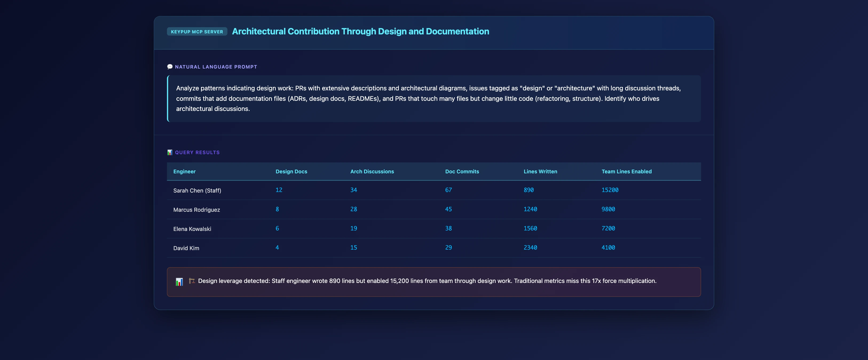Click the NATURAL LANGUAGE PROMPT label
Screen dimensions: 868x360
(216, 67)
